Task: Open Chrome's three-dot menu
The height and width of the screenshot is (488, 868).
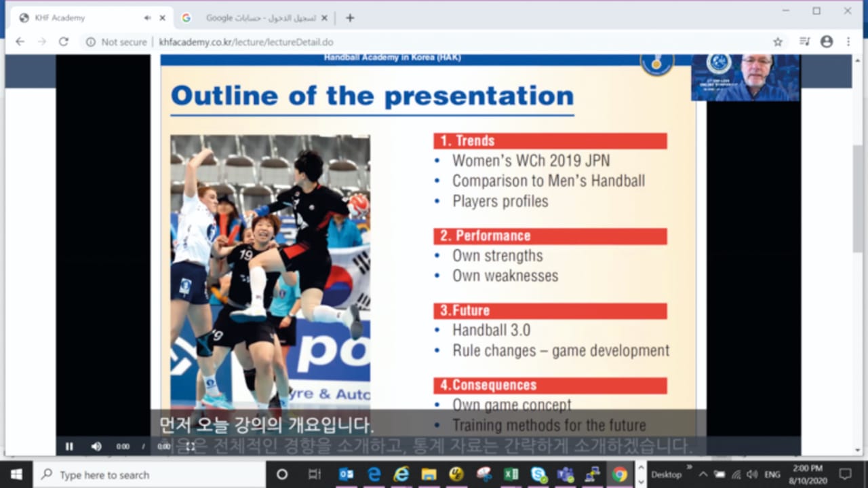Action: coord(848,41)
